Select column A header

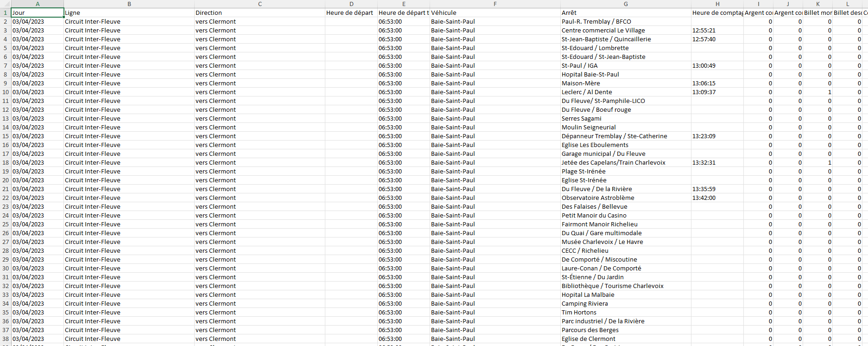(38, 4)
